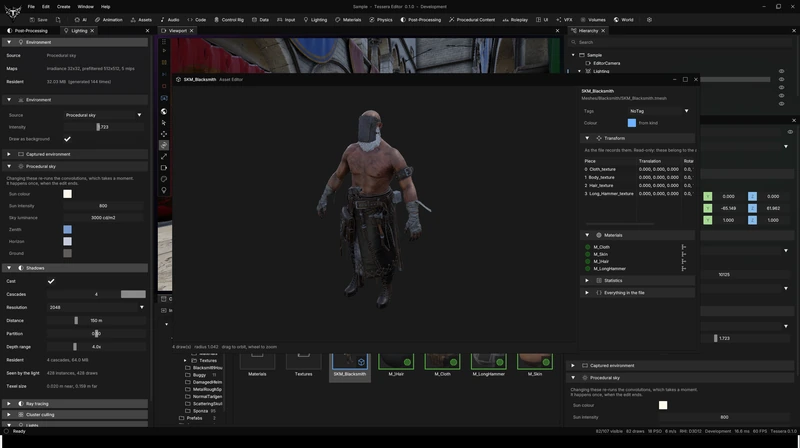Close the Lighting tab

point(92,31)
